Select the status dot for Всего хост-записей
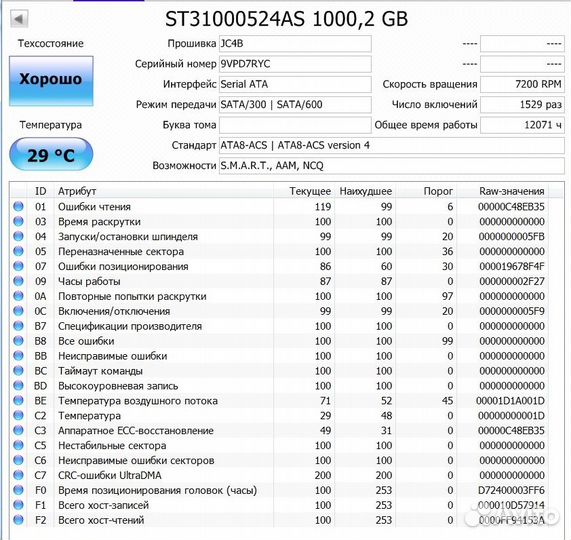This screenshot has height=540, width=571. (18, 505)
